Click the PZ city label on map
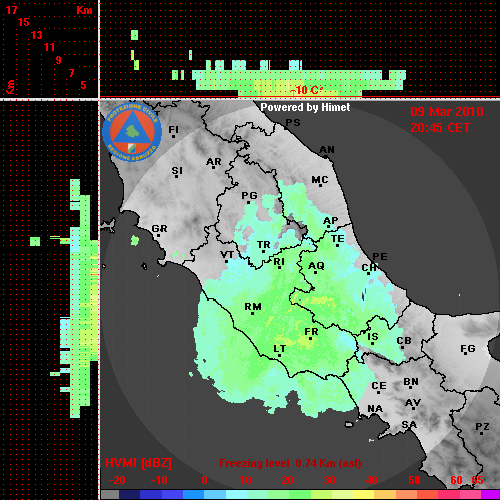 482,426
